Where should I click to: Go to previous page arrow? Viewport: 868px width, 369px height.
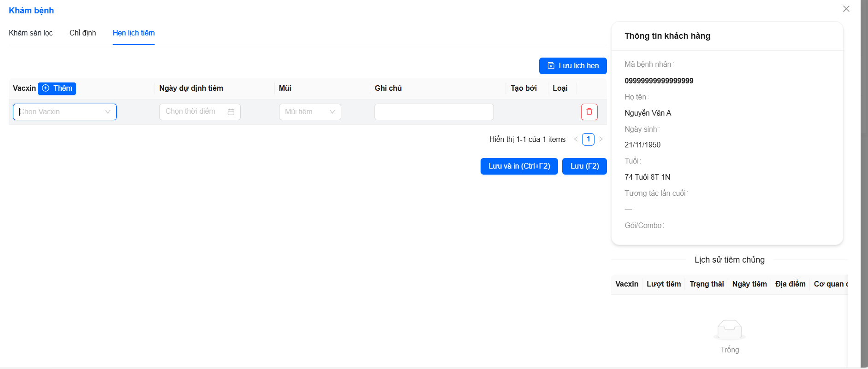coord(576,139)
